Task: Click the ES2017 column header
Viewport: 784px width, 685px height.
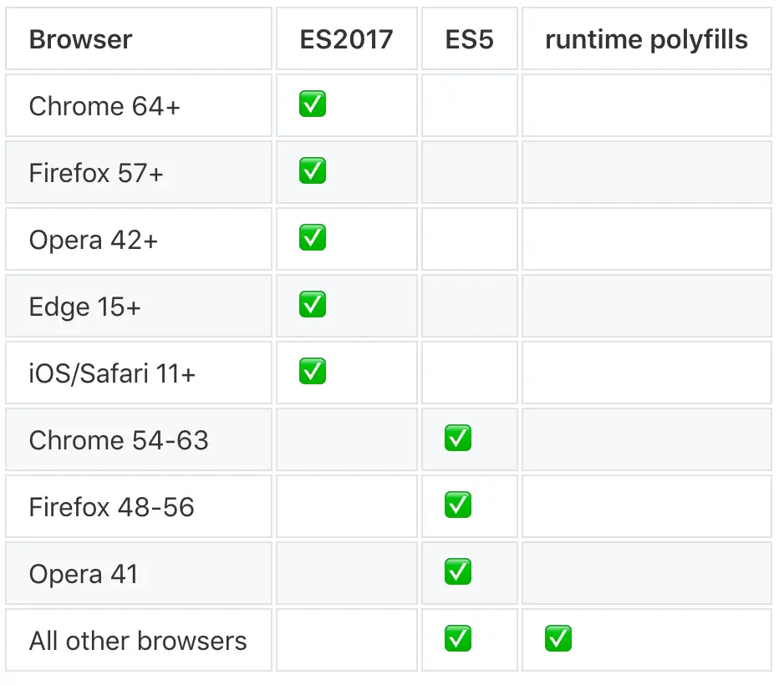Action: pyautogui.click(x=346, y=39)
